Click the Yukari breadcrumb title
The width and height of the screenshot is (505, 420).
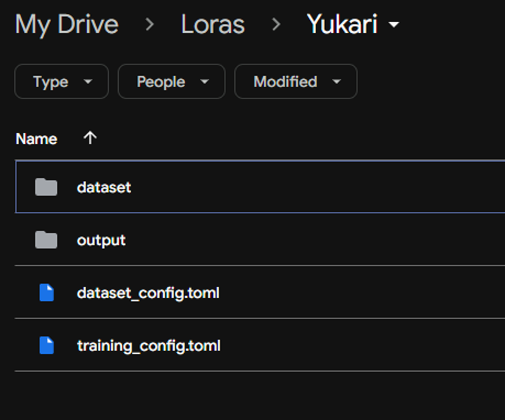coord(342,24)
